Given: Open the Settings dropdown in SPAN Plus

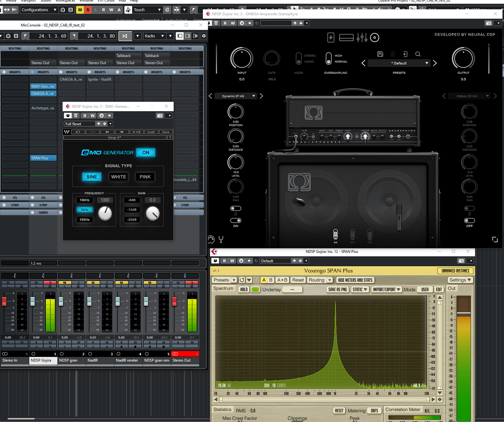Looking at the screenshot, I should coord(460,280).
